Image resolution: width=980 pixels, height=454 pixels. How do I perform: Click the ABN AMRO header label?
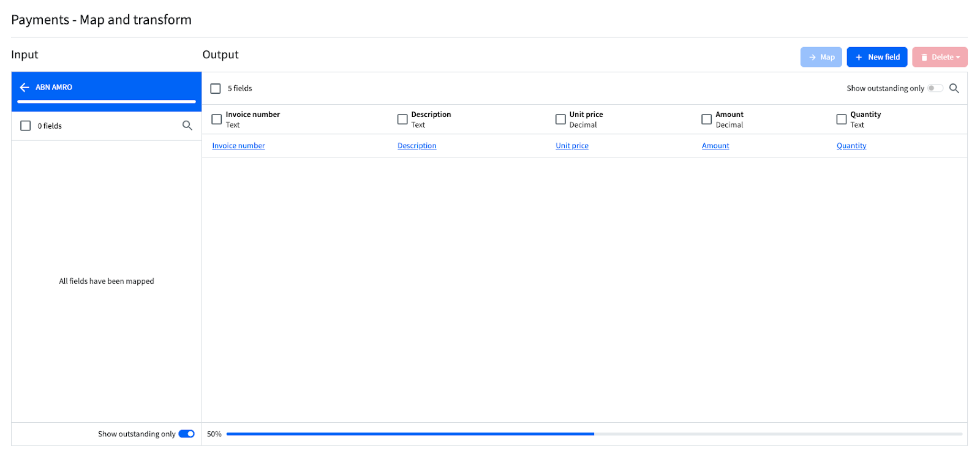(x=54, y=88)
